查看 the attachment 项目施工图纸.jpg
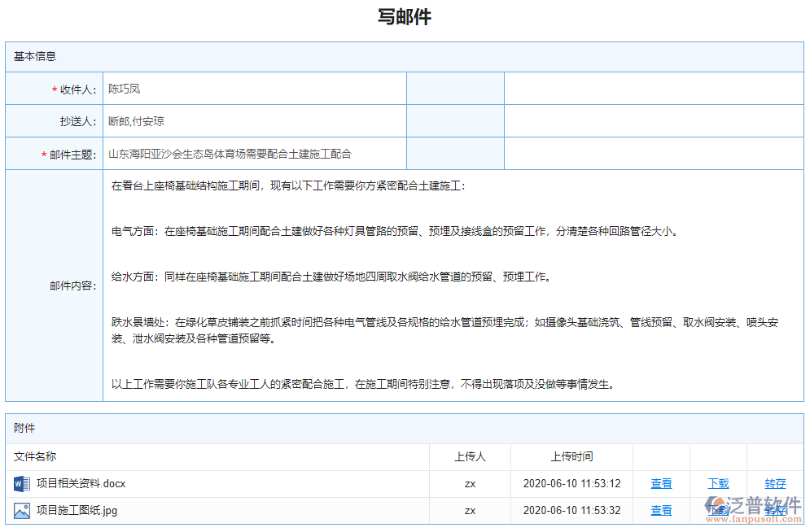 pyautogui.click(x=660, y=511)
